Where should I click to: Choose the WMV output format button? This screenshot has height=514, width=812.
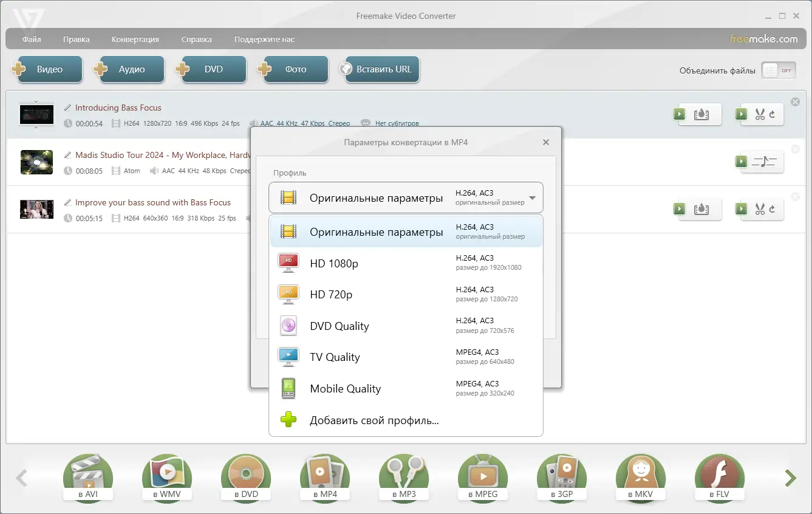click(x=167, y=478)
